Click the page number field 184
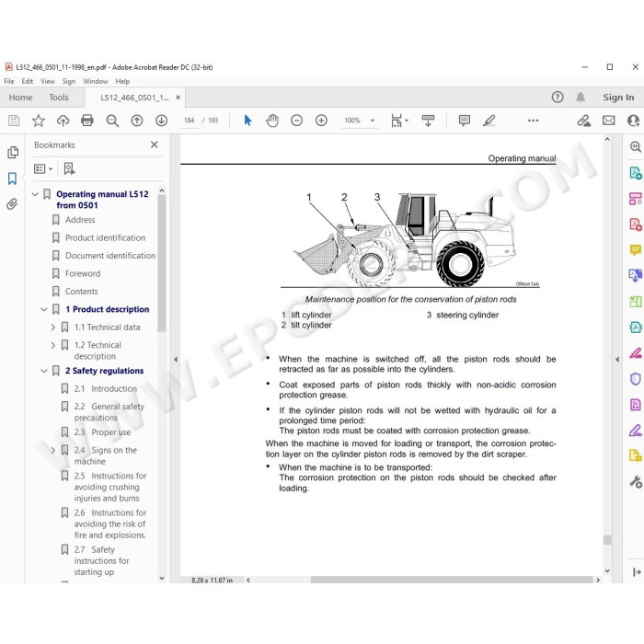 point(189,121)
